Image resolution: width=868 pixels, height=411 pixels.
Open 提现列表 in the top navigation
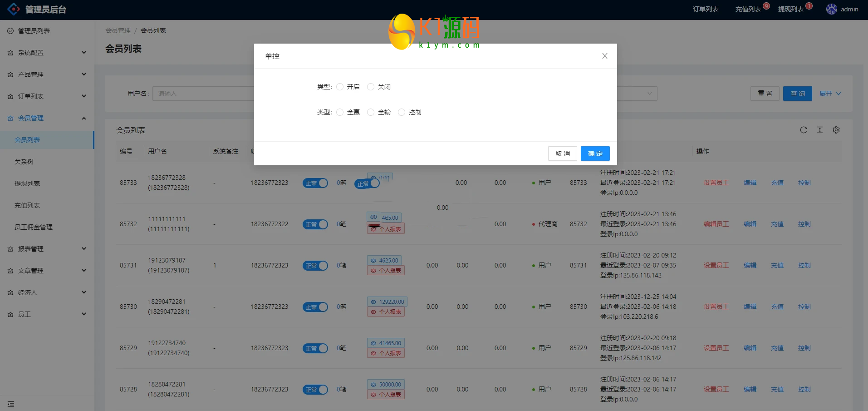(x=790, y=9)
